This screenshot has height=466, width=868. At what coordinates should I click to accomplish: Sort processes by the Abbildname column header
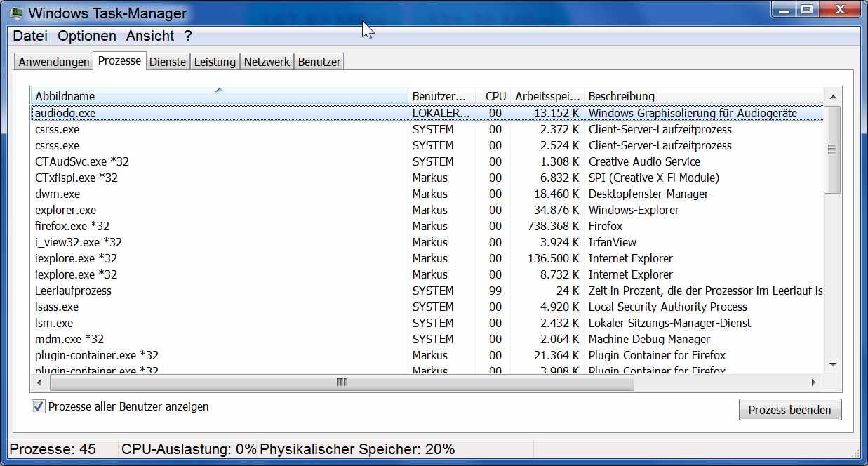click(x=219, y=96)
